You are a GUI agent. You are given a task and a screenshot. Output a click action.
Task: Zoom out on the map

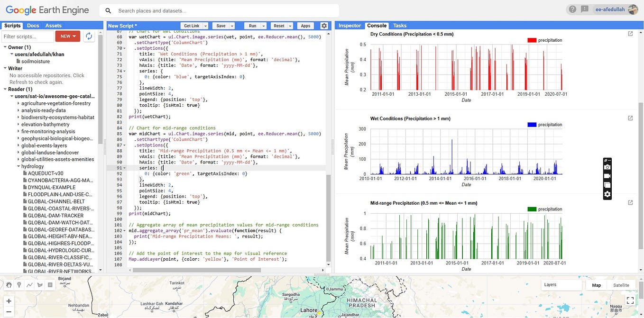tap(9, 312)
